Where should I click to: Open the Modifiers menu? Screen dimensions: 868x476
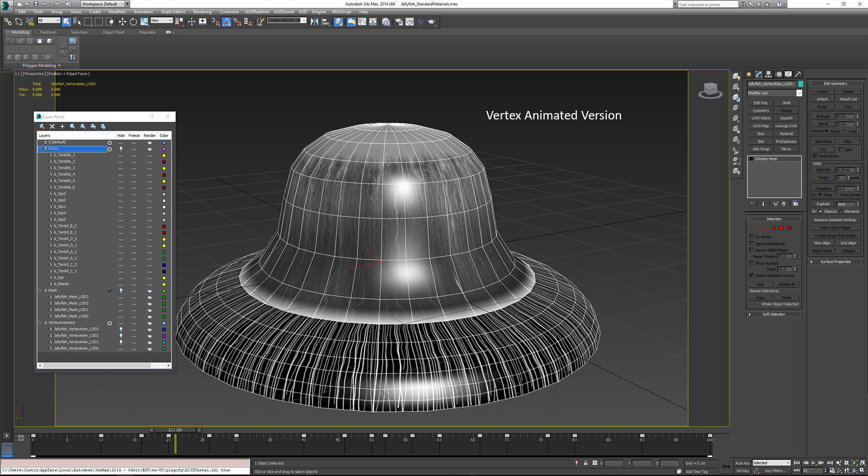pos(117,12)
